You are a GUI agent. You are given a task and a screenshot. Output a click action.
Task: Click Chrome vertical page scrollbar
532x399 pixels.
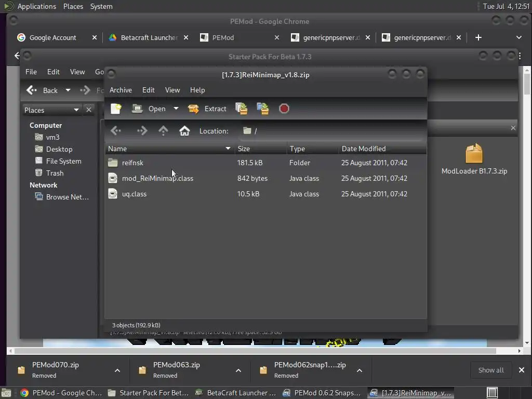click(527, 84)
